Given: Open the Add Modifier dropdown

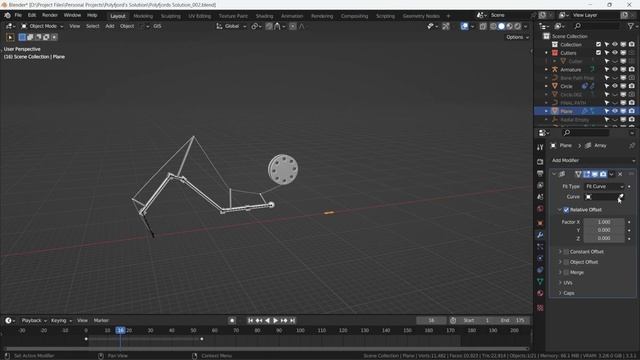Looking at the screenshot, I should (593, 160).
